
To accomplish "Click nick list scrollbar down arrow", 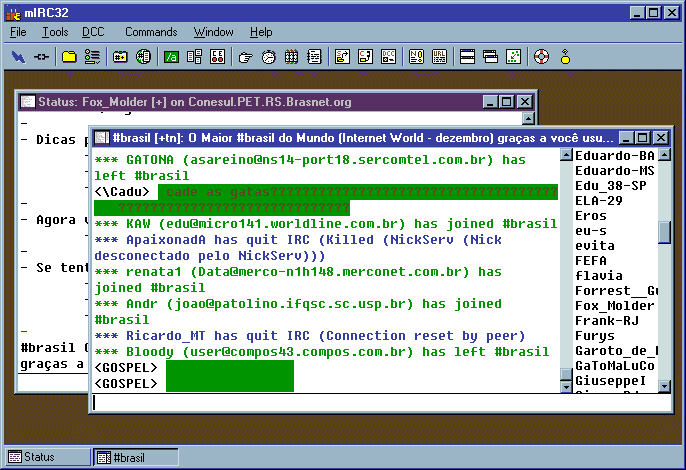I will coord(665,386).
